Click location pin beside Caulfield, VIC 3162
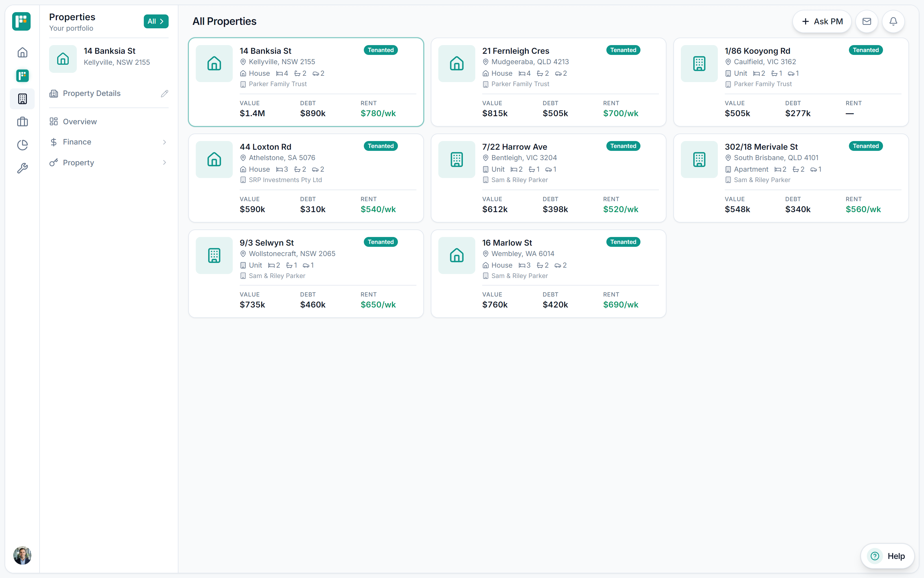The height and width of the screenshot is (578, 924). coord(728,62)
